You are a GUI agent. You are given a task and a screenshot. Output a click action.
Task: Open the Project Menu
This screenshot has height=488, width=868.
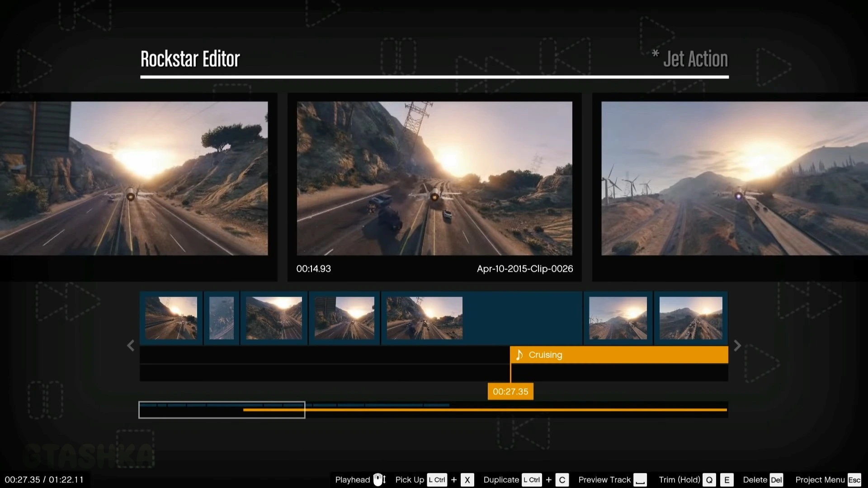click(x=820, y=480)
